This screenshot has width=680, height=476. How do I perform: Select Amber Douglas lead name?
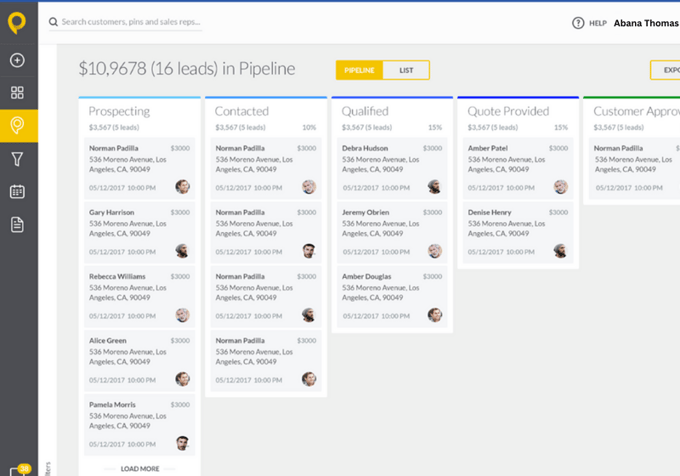click(x=366, y=277)
